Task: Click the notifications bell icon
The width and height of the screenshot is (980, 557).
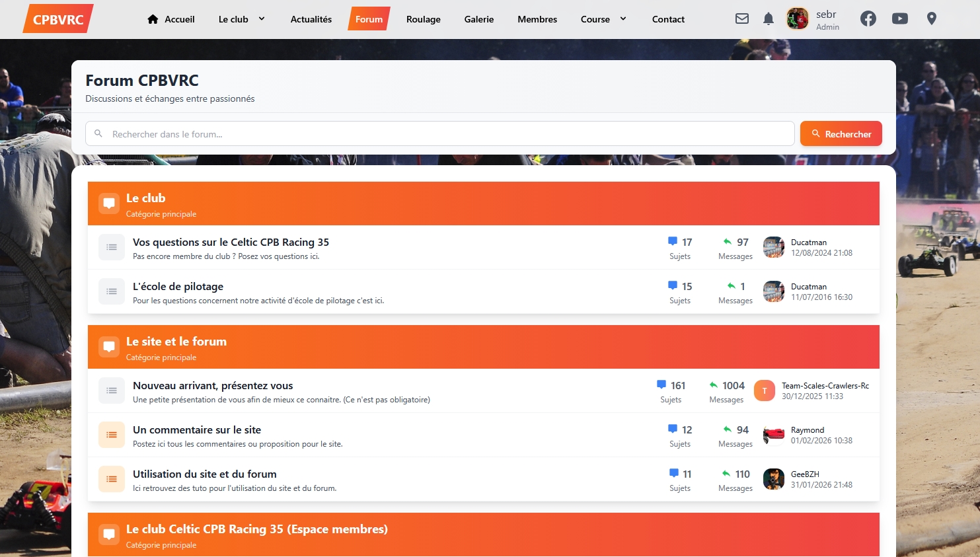Action: click(x=768, y=19)
